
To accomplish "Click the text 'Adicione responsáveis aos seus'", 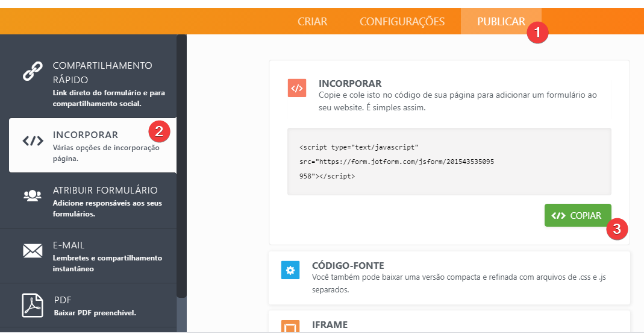I will click(x=107, y=203).
